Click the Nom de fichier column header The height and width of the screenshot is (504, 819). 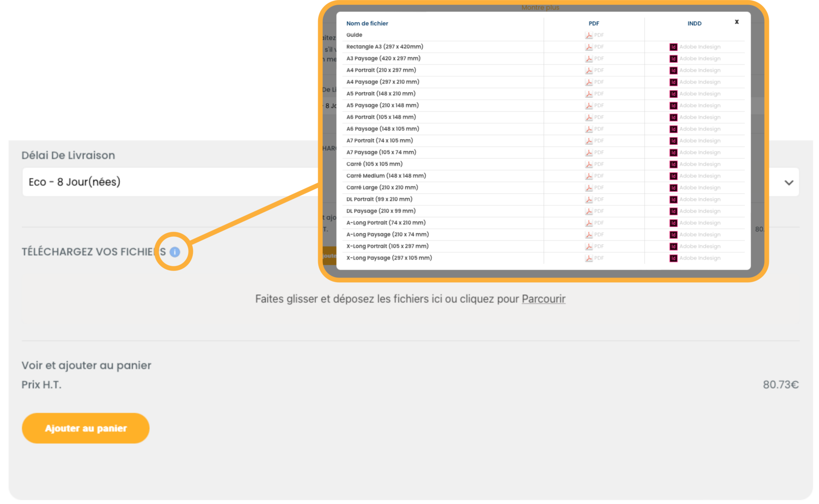click(367, 23)
